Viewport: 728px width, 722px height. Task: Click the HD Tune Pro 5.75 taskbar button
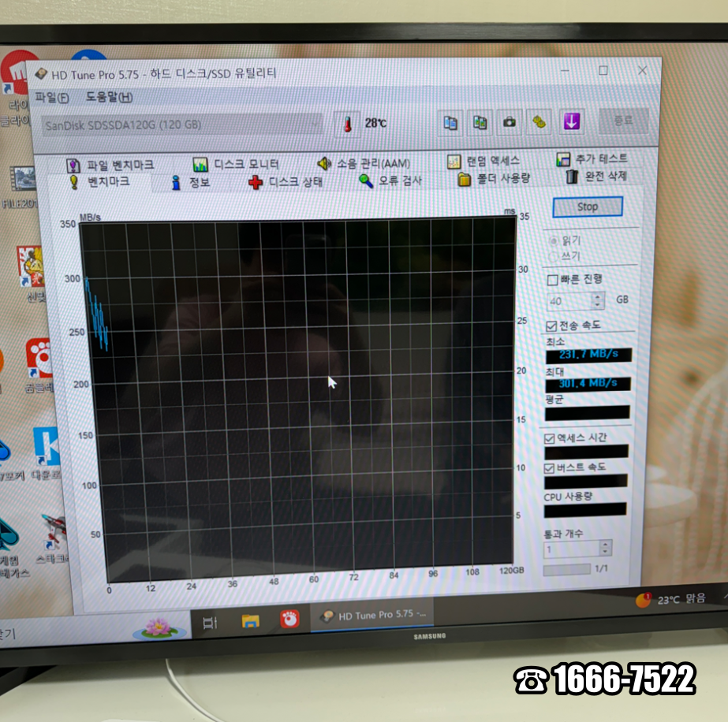372,616
